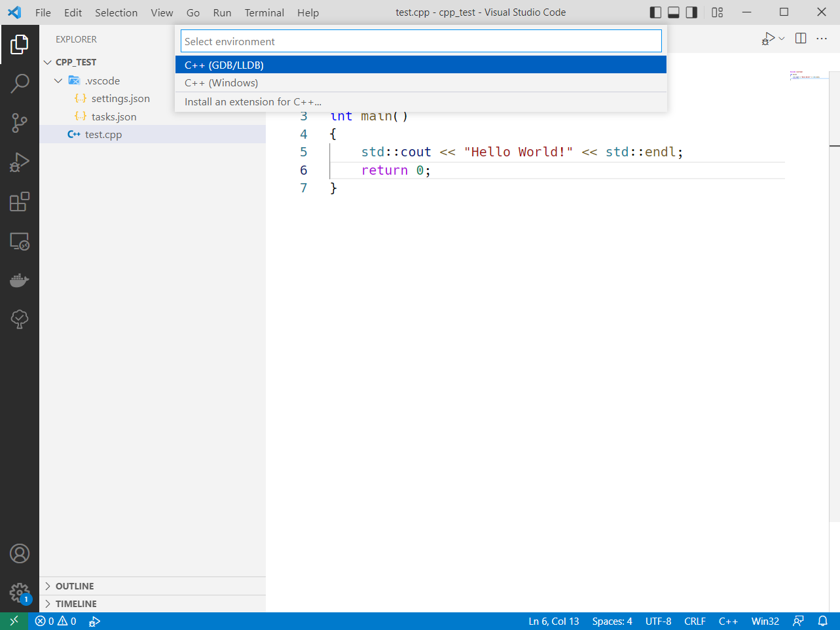The width and height of the screenshot is (840, 630).
Task: Open the Source Control view icon
Action: 20,123
